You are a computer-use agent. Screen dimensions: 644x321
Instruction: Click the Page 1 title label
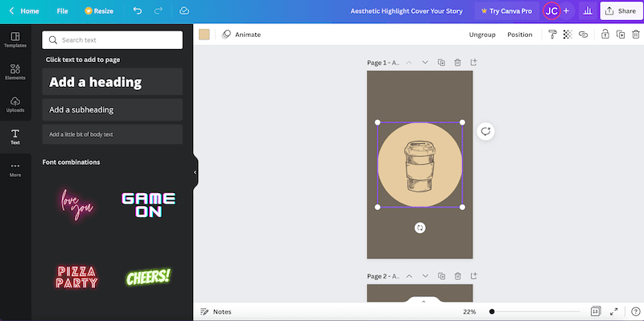[383, 63]
